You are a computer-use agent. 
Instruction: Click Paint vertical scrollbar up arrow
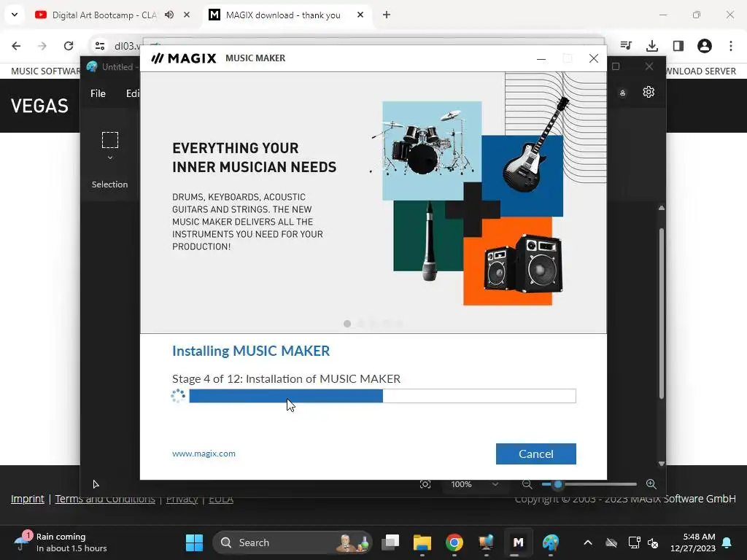661,208
